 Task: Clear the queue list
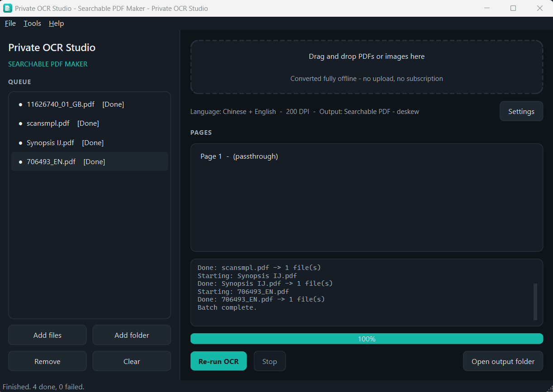[132, 361]
